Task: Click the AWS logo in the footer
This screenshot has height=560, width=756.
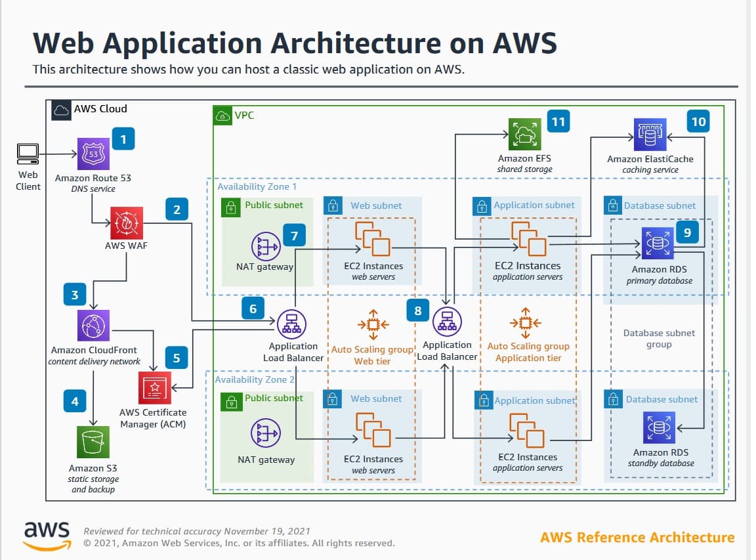Action: tap(47, 534)
